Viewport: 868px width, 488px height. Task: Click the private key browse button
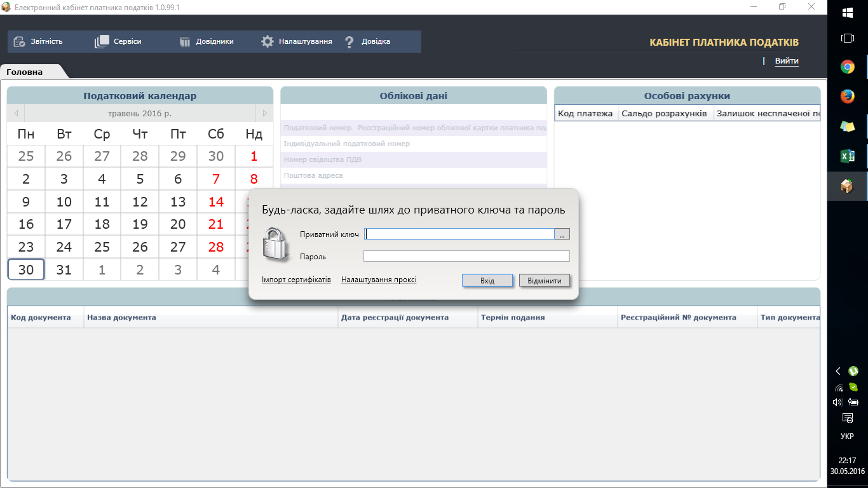pos(562,234)
